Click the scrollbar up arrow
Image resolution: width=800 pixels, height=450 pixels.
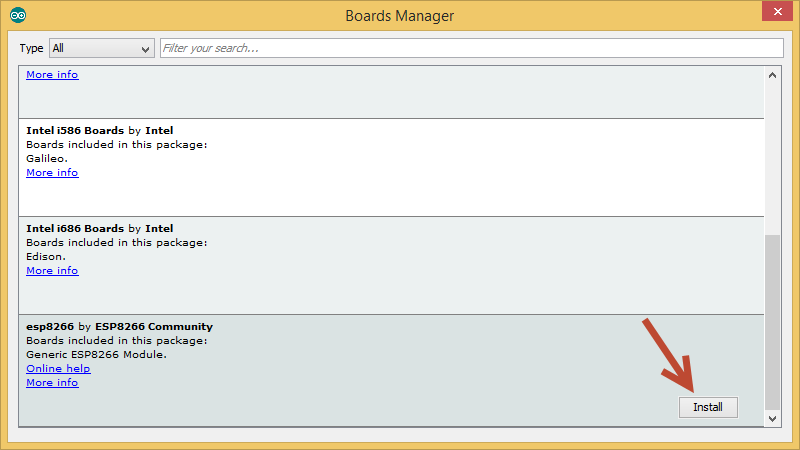click(x=772, y=75)
